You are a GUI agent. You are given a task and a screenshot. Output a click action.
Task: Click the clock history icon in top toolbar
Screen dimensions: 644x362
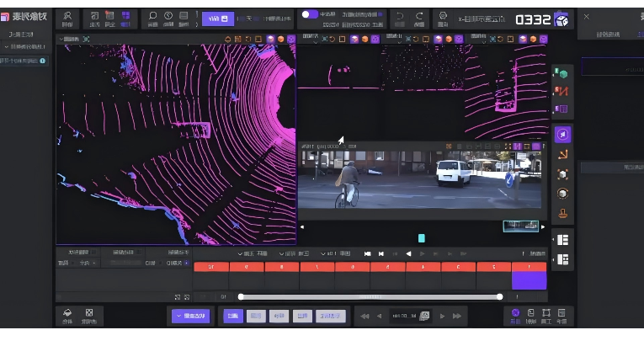coord(168,16)
